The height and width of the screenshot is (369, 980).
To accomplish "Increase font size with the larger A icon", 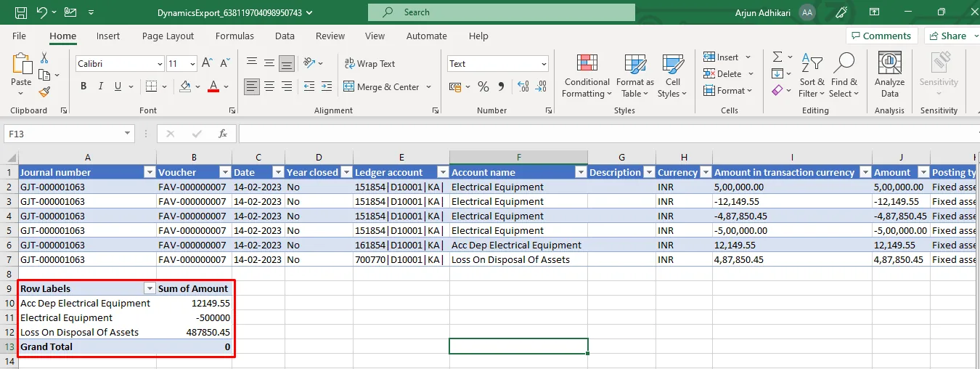I will (x=207, y=64).
